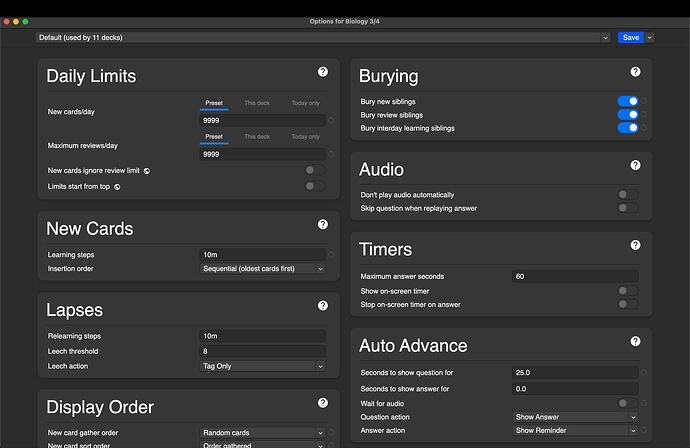Open help for Lapses section
Image resolution: width=690 pixels, height=448 pixels.
tap(323, 306)
